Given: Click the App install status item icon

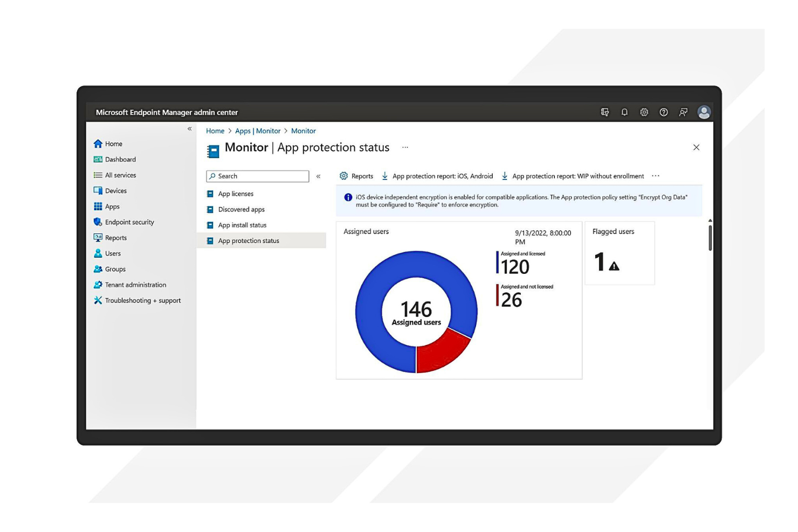Looking at the screenshot, I should coord(210,225).
